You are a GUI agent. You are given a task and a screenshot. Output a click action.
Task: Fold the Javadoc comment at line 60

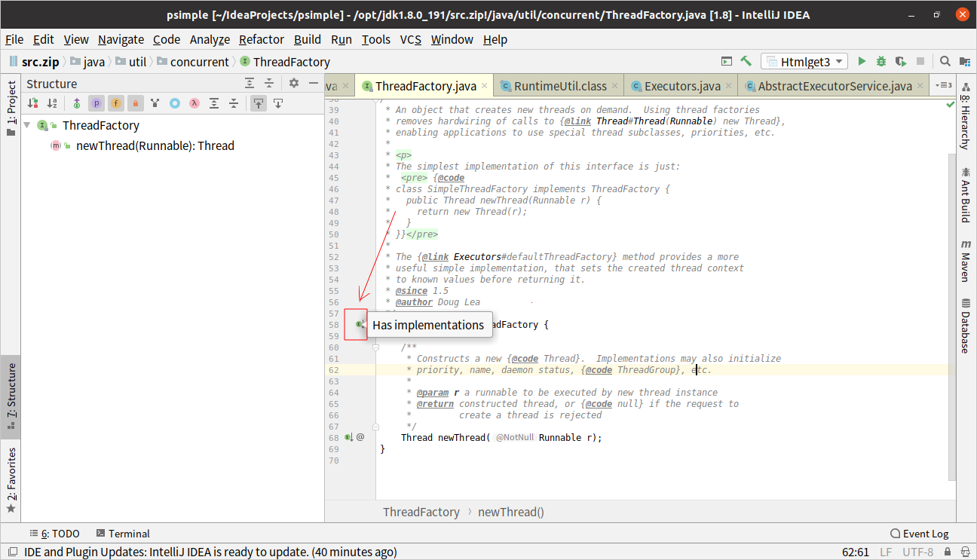376,347
